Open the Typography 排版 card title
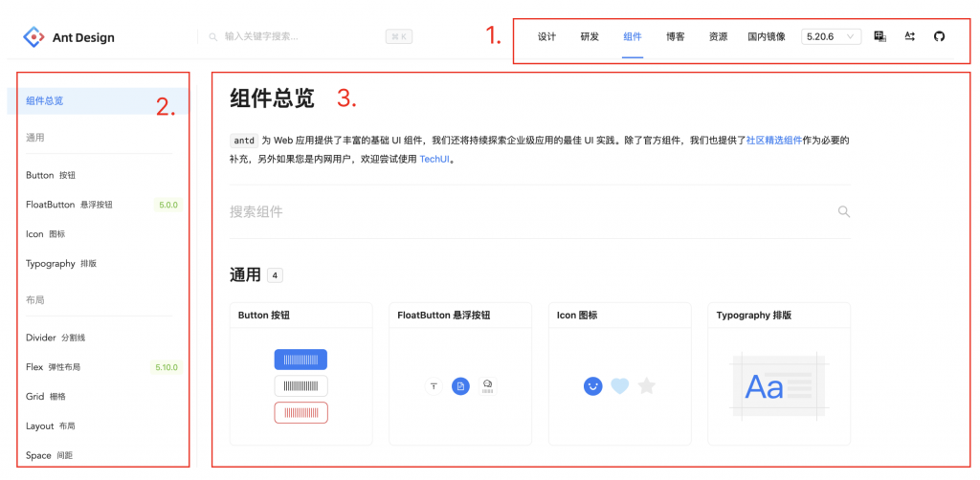Screen dimensions: 980x480 click(x=754, y=316)
